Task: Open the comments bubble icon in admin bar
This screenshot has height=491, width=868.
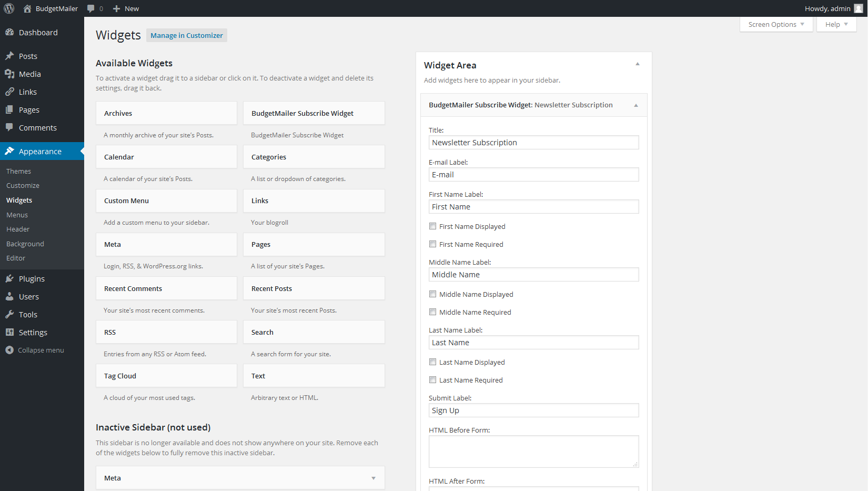Action: click(91, 8)
